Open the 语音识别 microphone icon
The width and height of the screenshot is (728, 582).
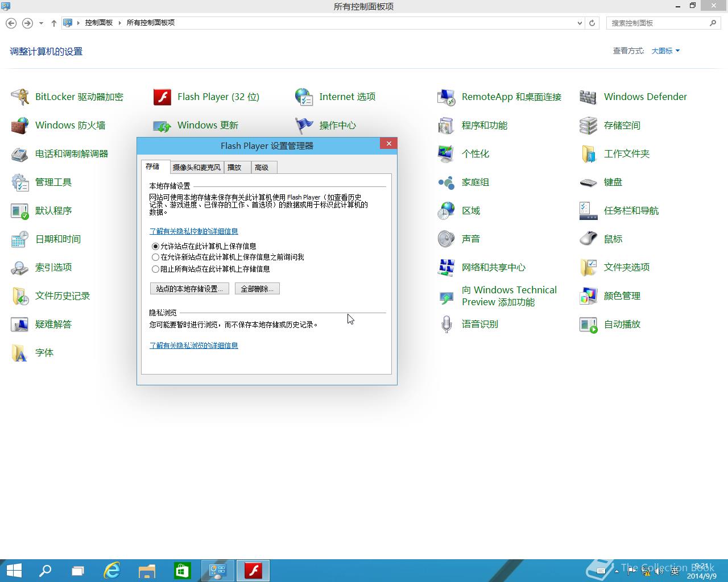[x=446, y=324]
